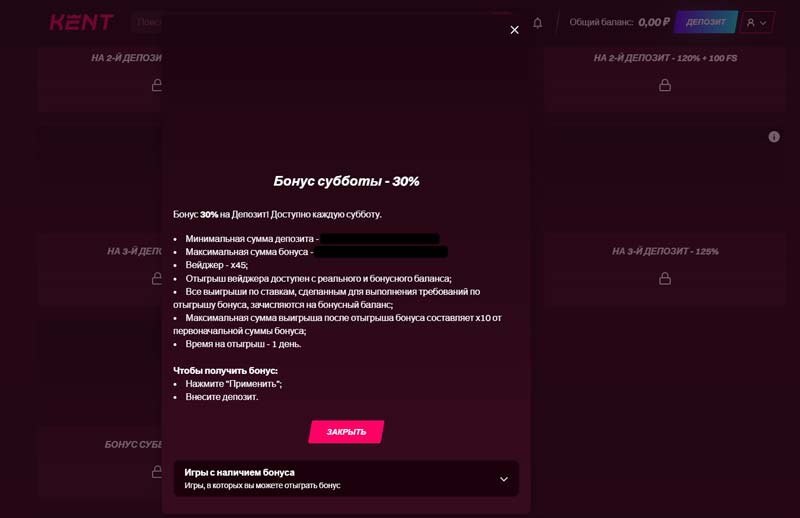Click the chevron arrow beside Игры с наличием бонуса

pyautogui.click(x=504, y=479)
